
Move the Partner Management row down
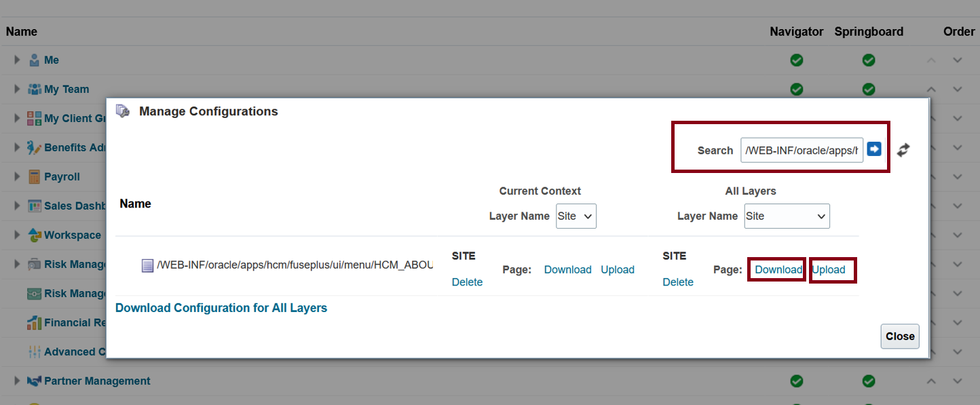(x=958, y=381)
